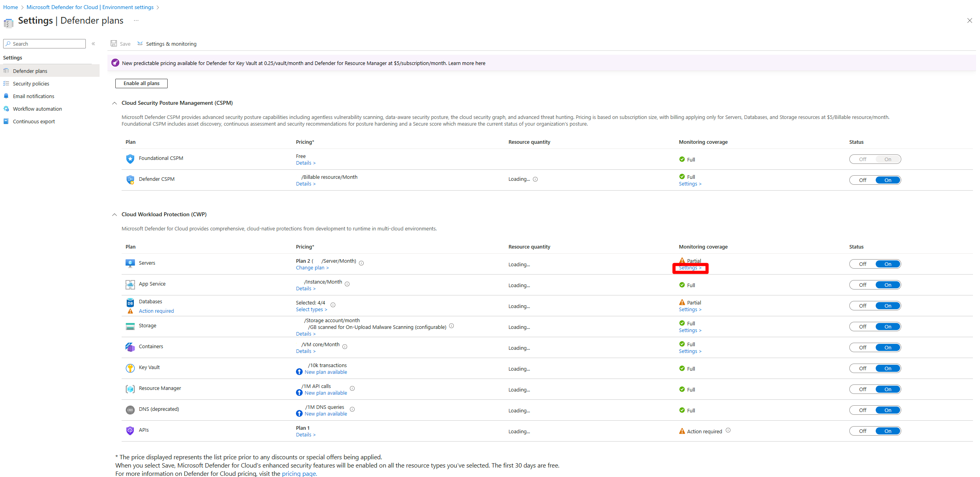Click the Defender CSPM plan icon

click(x=130, y=180)
